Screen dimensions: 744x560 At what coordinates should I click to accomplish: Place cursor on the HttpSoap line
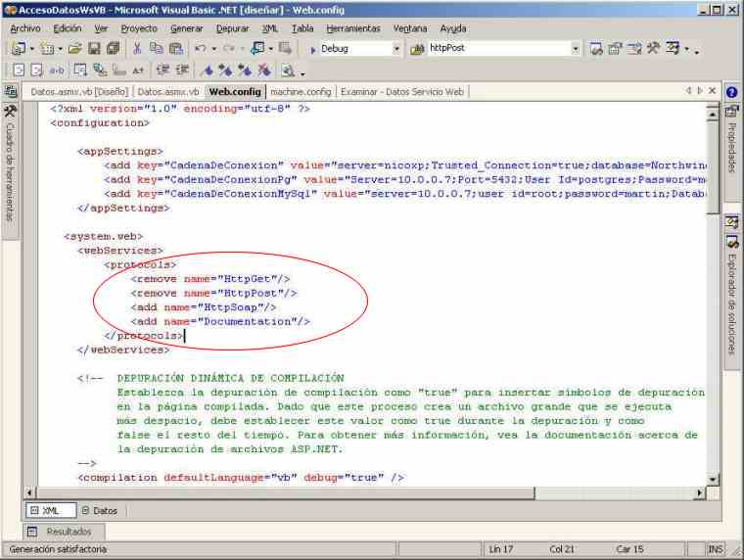point(204,307)
